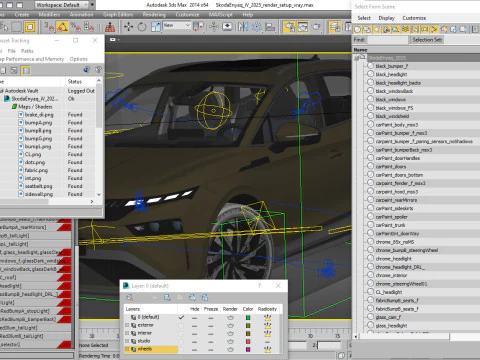Click Asset Tracking vertical scrollbar

tap(99, 138)
